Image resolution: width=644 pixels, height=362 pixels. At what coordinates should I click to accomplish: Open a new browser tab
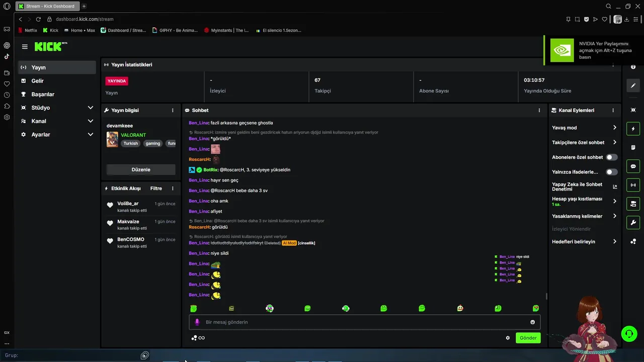(84, 7)
